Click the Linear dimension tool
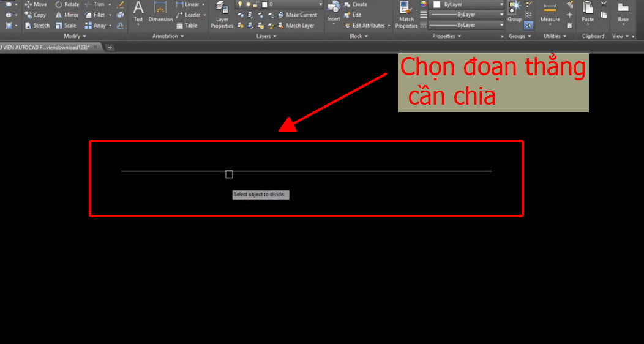 point(188,4)
